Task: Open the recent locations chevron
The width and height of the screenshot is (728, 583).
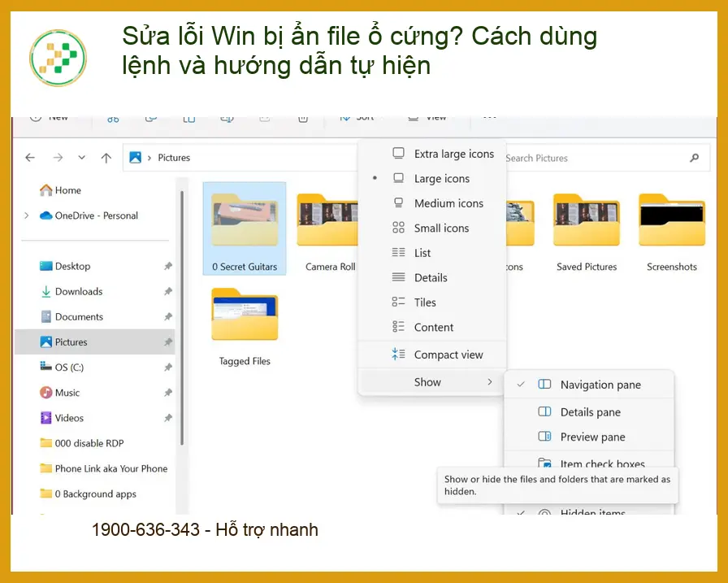Action: [82, 158]
